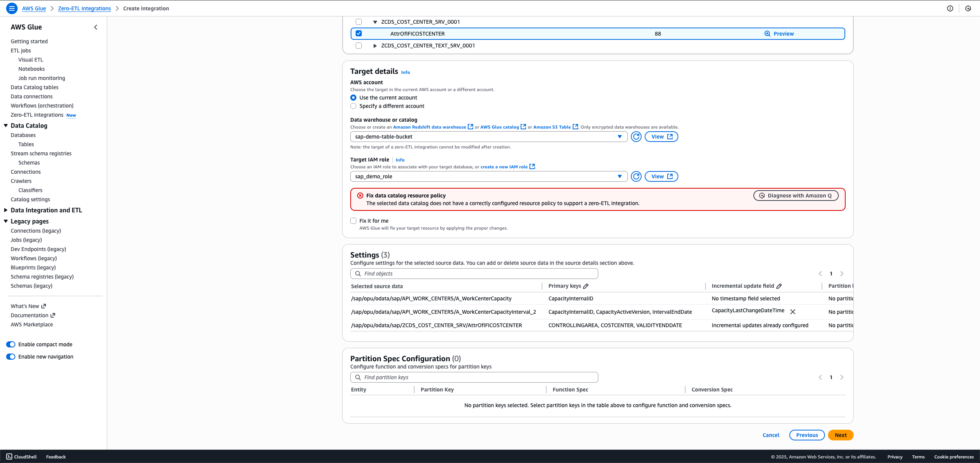Remove CapacityLastChangeDateTime with the X icon
Viewport: 980px width, 463px height.
[793, 312]
